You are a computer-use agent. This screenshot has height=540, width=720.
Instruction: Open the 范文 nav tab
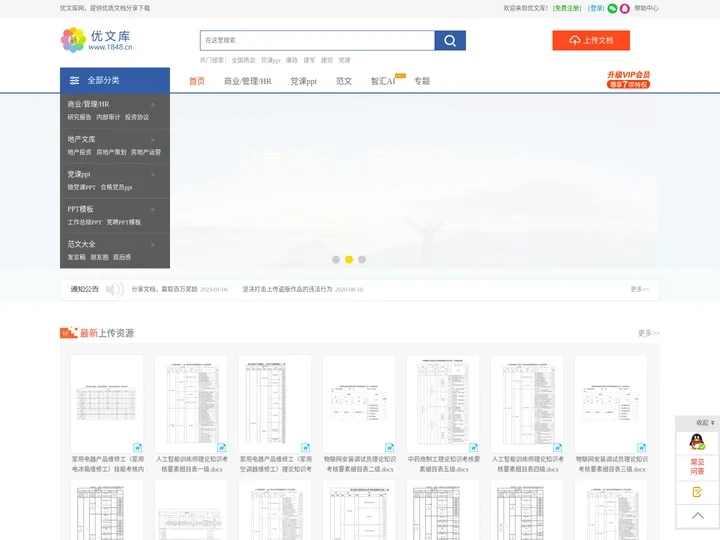(x=343, y=81)
